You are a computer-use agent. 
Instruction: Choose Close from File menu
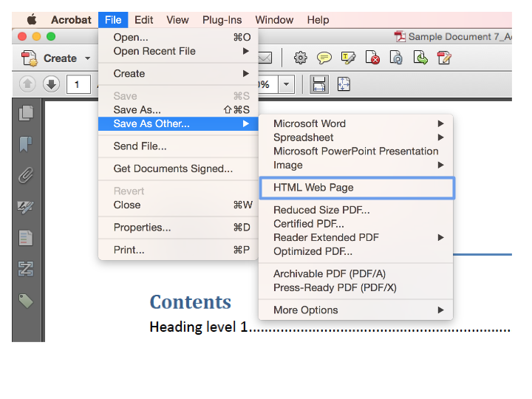(178, 205)
